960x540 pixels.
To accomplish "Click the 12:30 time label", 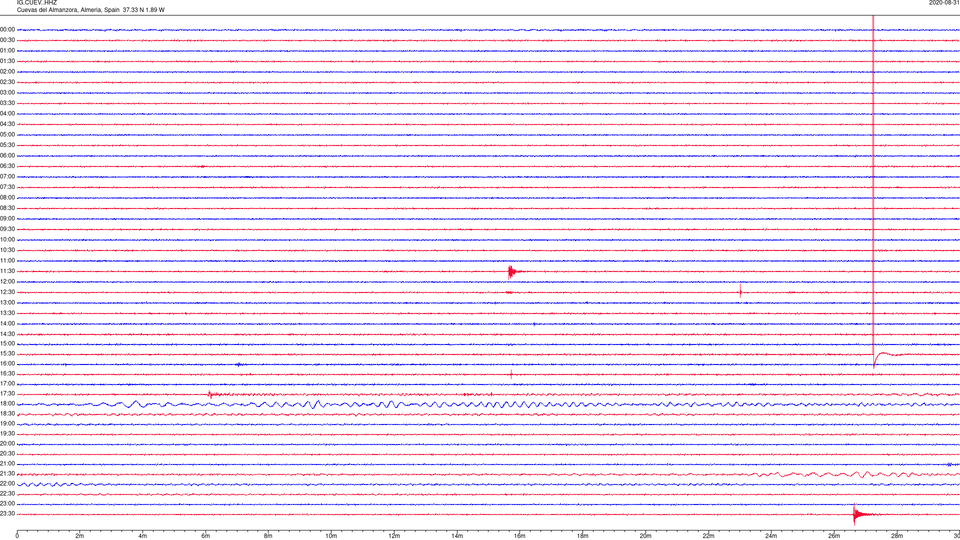I will click(x=7, y=292).
